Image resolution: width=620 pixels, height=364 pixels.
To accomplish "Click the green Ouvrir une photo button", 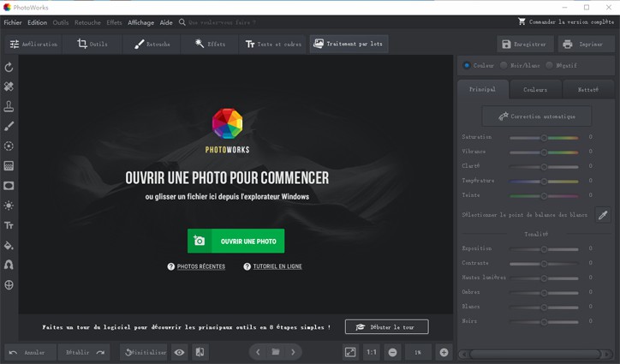I will point(235,241).
